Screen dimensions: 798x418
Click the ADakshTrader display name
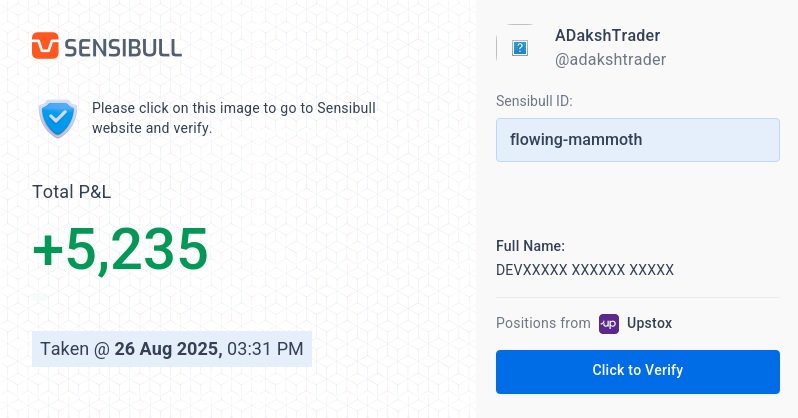(x=607, y=35)
